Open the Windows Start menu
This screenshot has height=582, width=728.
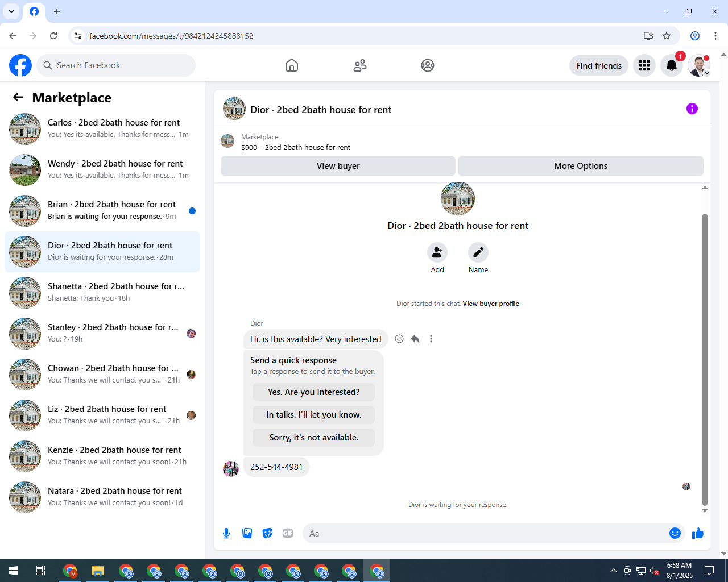click(x=14, y=571)
